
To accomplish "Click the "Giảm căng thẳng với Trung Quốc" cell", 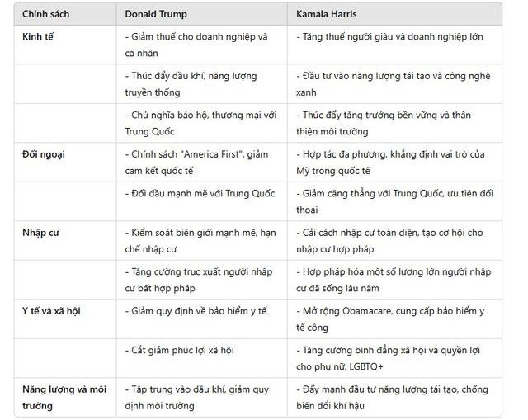I will coord(394,201).
